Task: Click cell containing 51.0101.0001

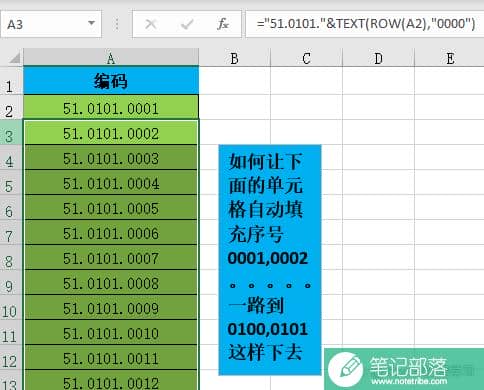Action: tap(111, 107)
